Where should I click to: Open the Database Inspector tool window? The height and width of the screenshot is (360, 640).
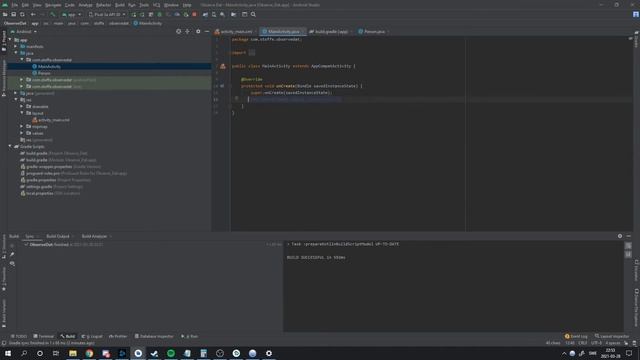[x=154, y=336]
